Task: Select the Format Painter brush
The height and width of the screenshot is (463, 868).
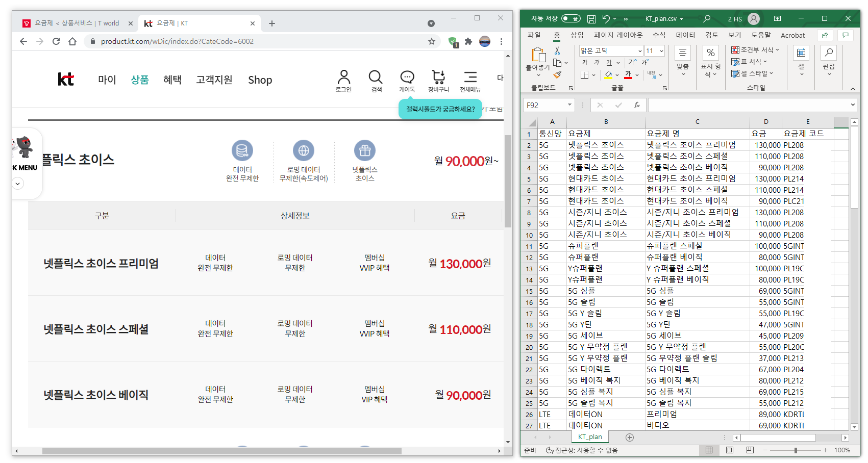Action: tap(557, 75)
